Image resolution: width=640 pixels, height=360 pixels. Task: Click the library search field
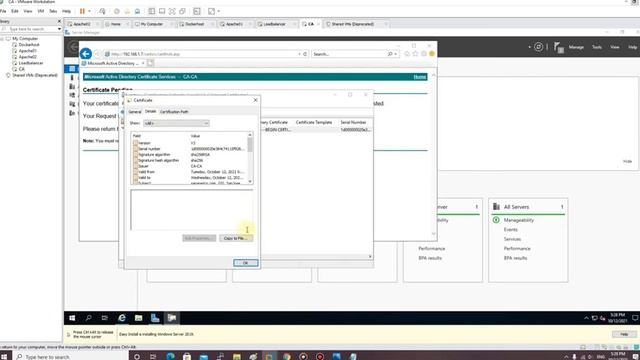coord(29,29)
